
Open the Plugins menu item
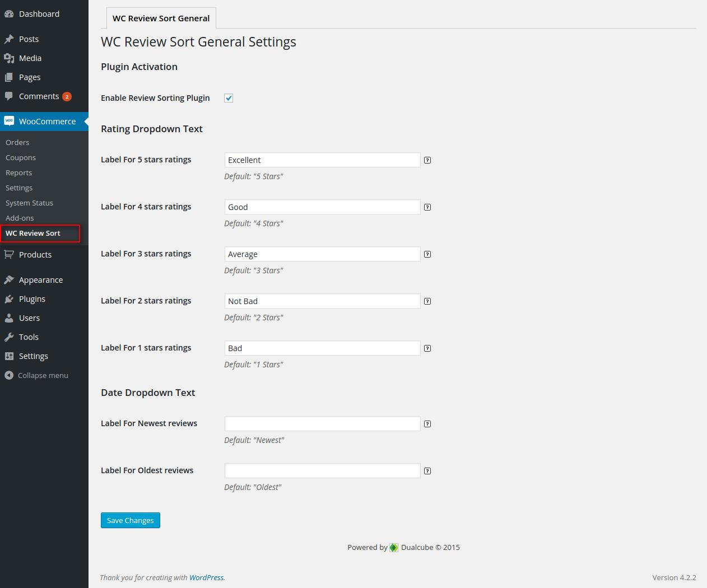click(x=44, y=299)
